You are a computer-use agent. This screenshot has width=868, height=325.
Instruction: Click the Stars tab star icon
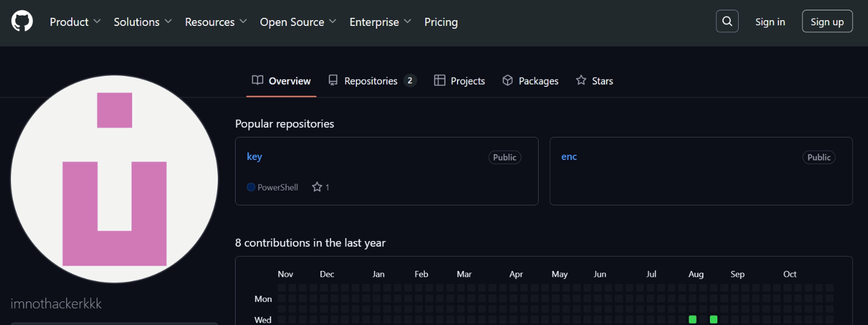(x=581, y=81)
